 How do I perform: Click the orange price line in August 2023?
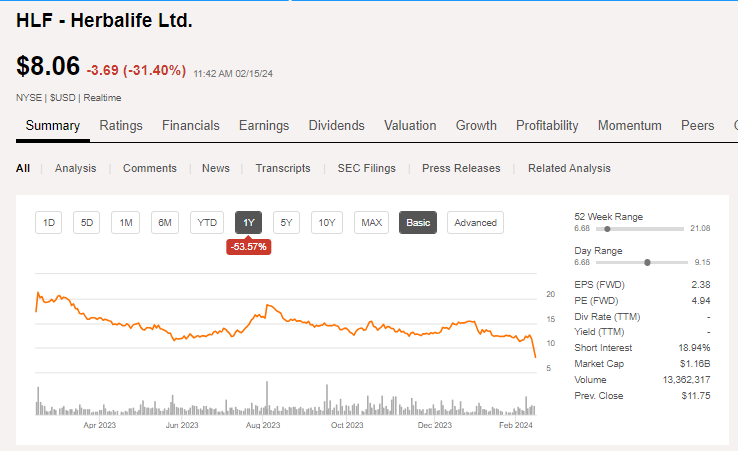coord(266,306)
